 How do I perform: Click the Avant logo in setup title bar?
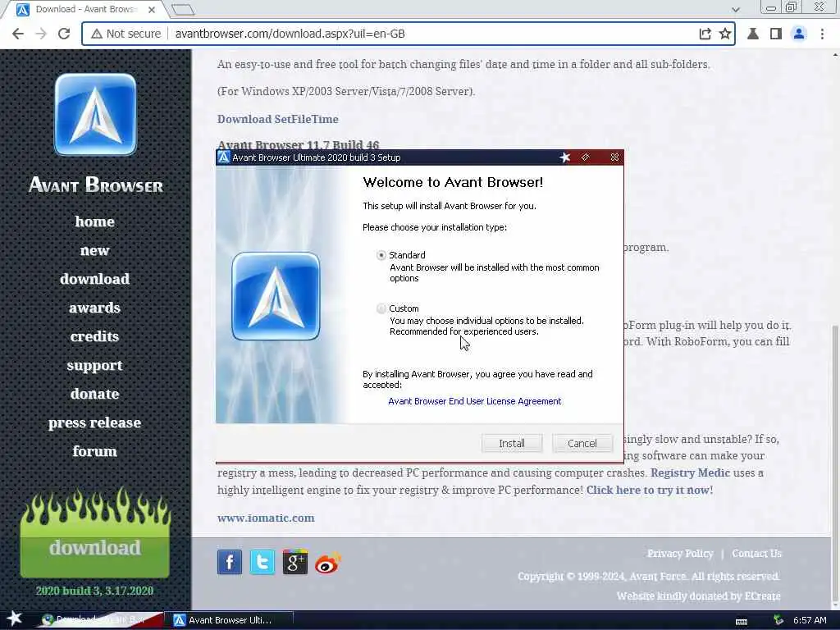224,157
